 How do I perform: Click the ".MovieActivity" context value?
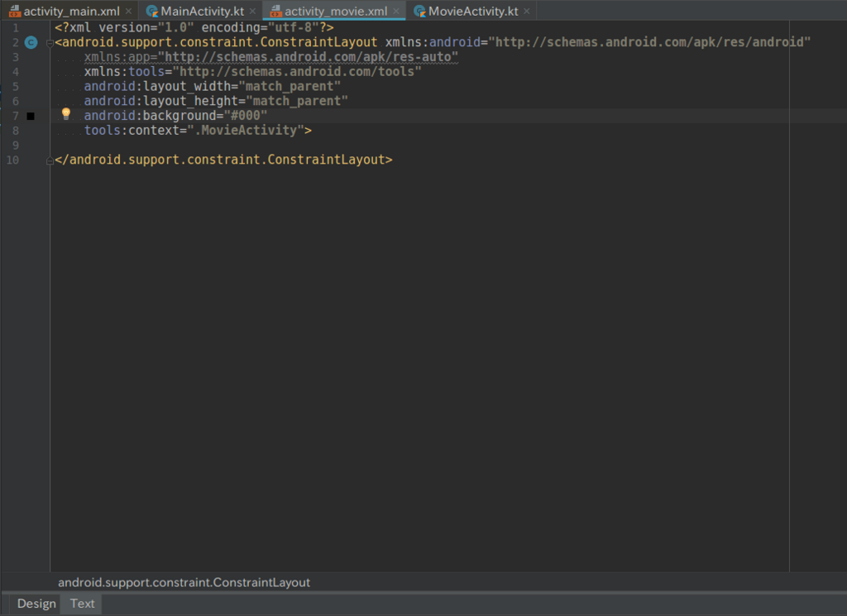tap(246, 130)
